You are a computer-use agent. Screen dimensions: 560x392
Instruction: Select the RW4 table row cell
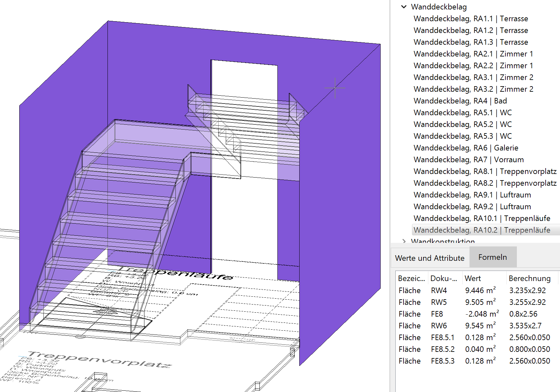pyautogui.click(x=439, y=290)
